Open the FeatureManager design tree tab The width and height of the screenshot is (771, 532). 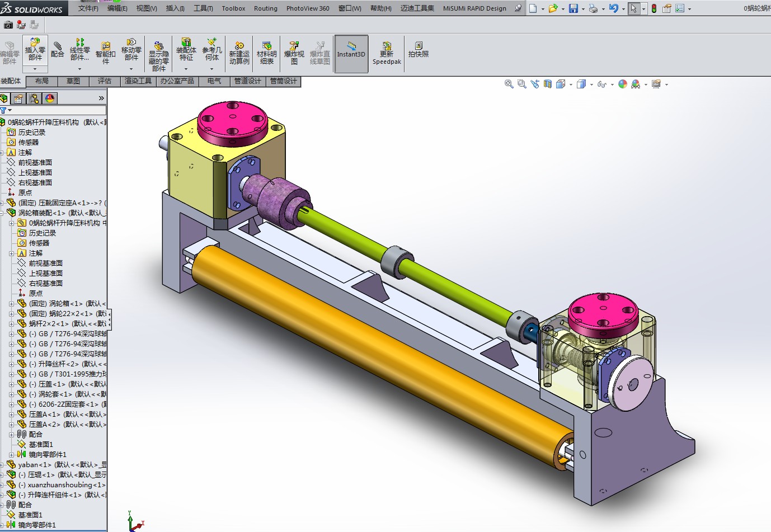4,98
